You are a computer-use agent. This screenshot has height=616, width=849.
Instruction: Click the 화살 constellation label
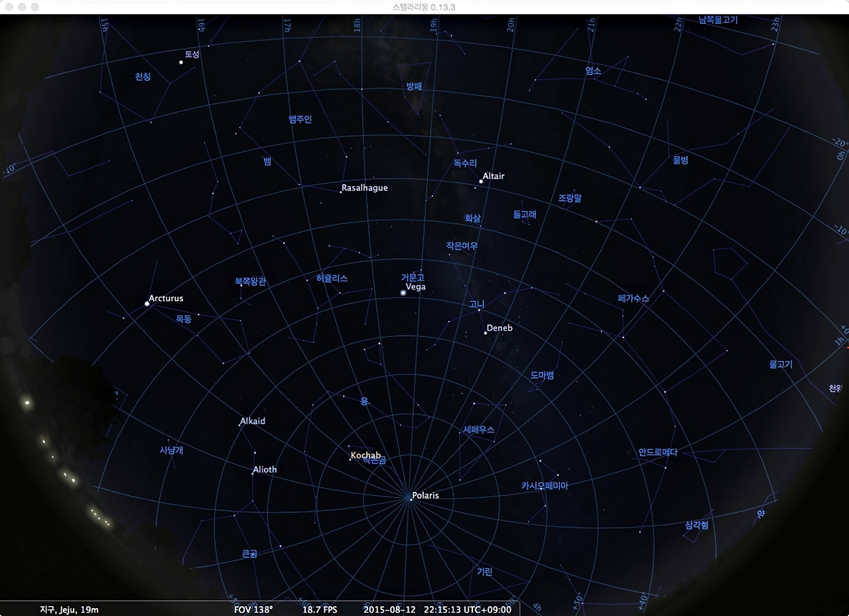point(473,219)
